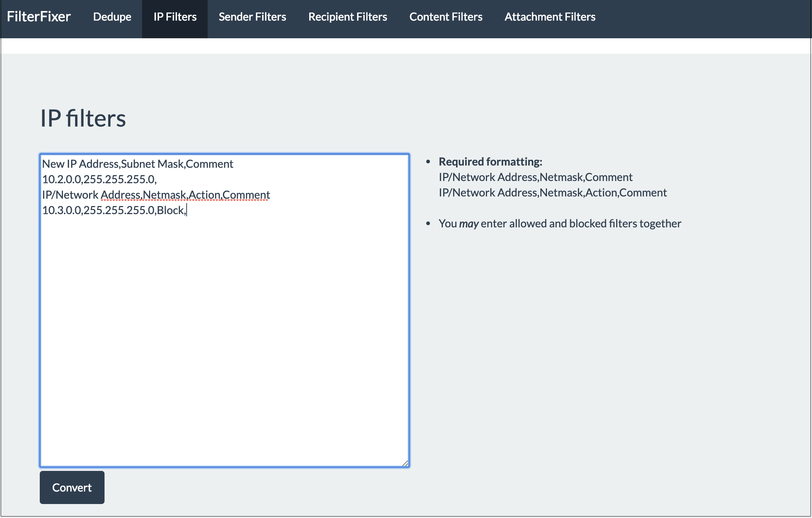Viewport: 812px width, 518px height.
Task: Click the 'New IP Address,Subnet Mask,Comment' line
Action: click(138, 164)
